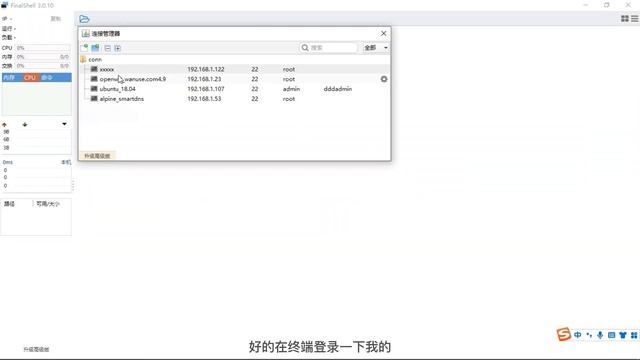Switch to grid layout view icon
The image size is (640, 360).
[x=624, y=19]
